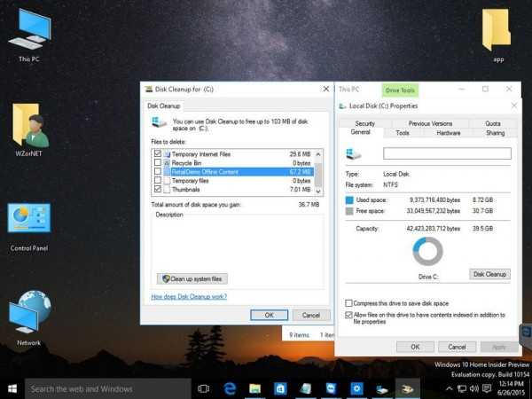Viewport: 532px width, 399px height.
Task: Switch to the Hardware tab
Action: (x=449, y=133)
